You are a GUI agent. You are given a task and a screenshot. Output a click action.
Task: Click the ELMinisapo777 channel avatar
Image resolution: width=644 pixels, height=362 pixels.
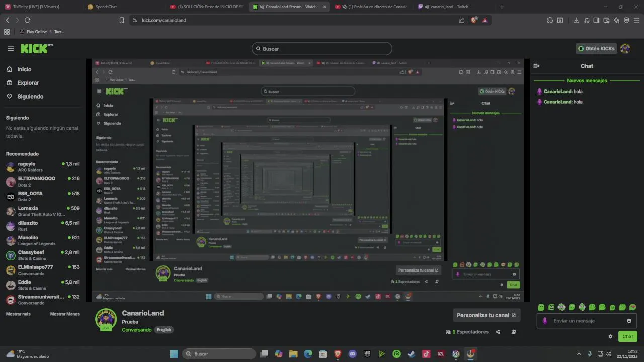[x=11, y=270]
